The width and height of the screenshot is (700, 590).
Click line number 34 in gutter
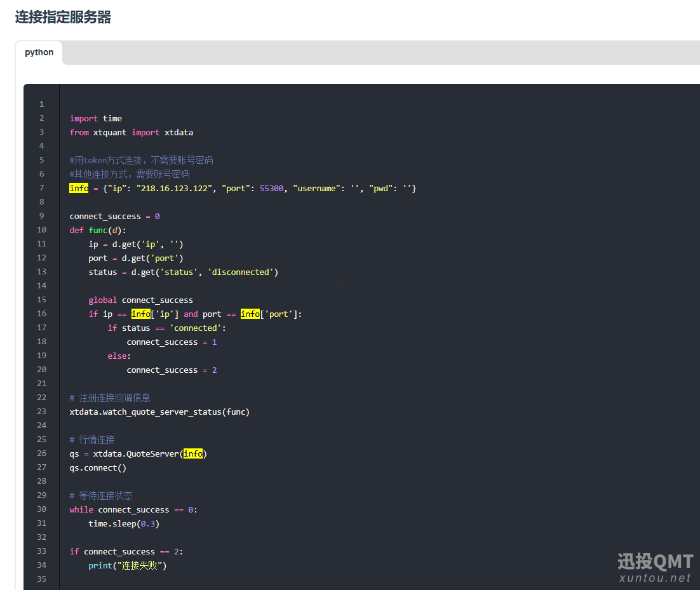[x=41, y=565]
